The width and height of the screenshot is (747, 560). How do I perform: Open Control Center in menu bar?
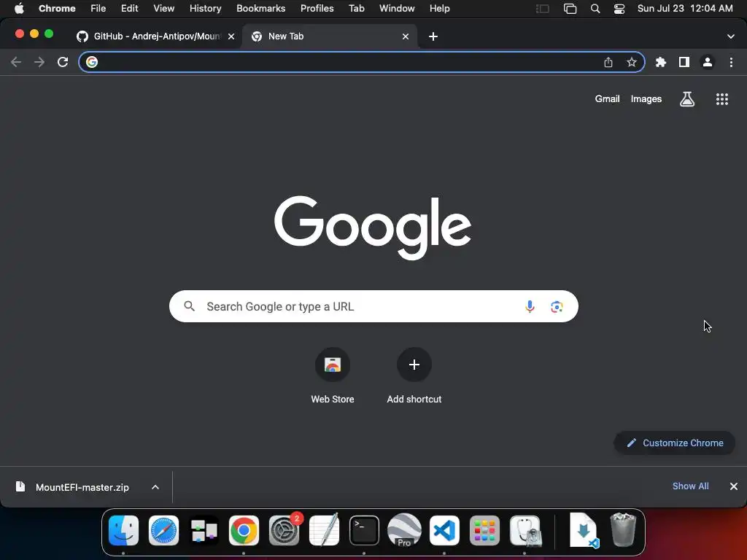(619, 9)
